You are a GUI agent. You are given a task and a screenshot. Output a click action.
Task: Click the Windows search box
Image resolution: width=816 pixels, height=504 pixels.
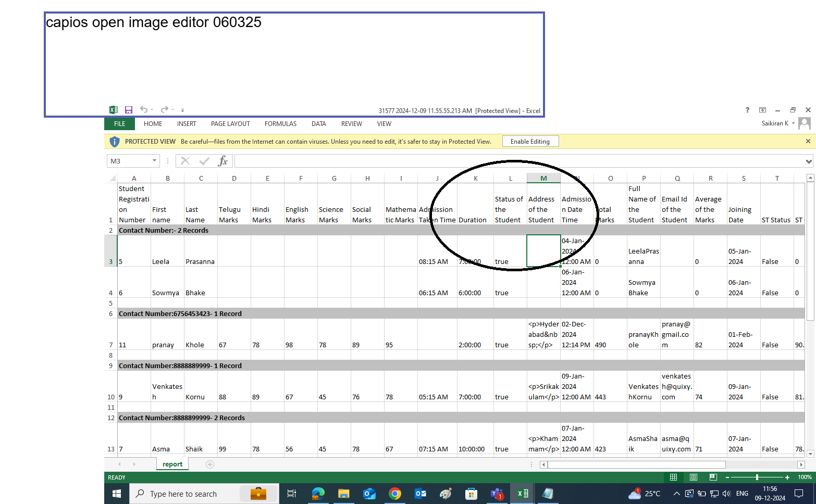pos(204,494)
